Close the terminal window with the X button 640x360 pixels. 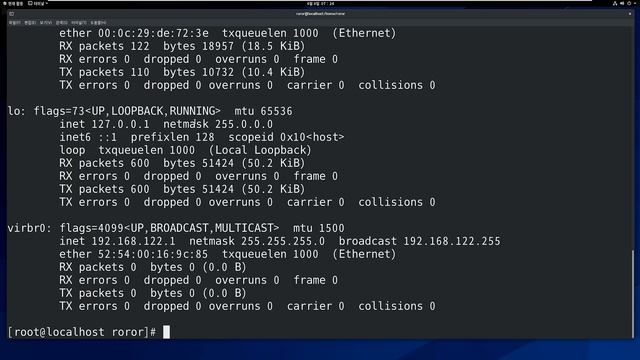[x=630, y=13]
